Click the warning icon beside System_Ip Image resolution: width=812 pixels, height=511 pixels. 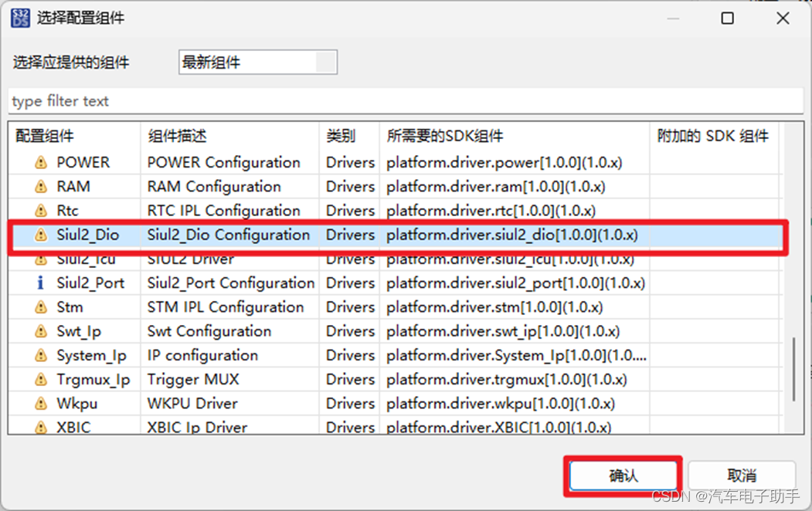[41, 354]
